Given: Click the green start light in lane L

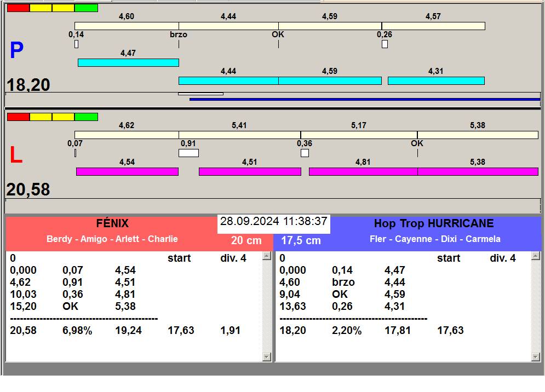Looking at the screenshot, I should coord(86,117).
